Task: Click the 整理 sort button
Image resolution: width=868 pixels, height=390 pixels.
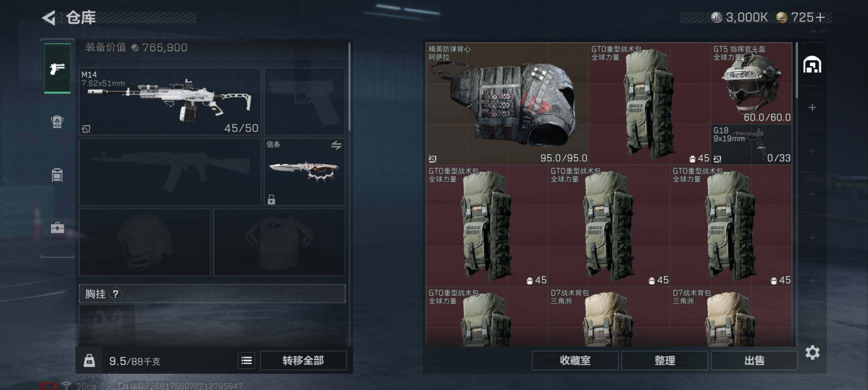Action: coord(664,360)
